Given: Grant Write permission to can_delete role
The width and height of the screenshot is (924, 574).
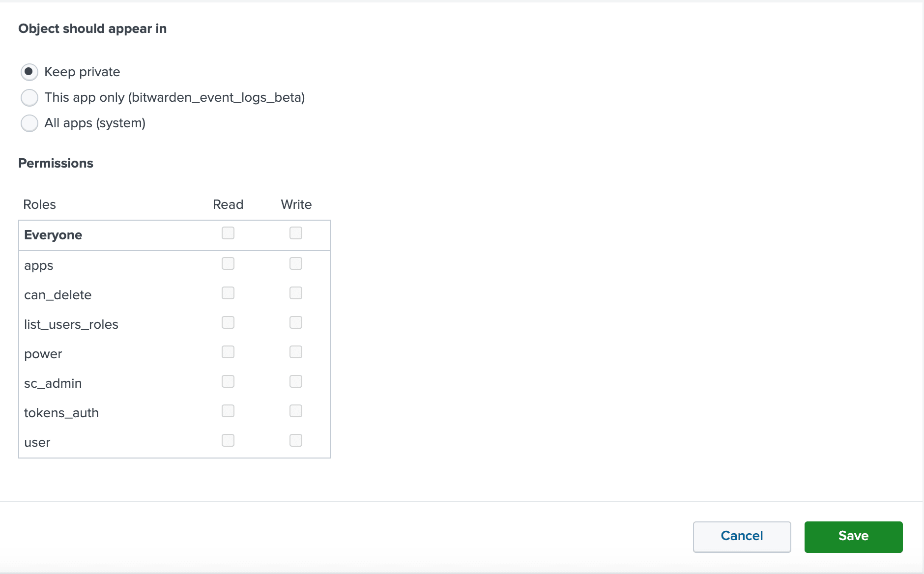Looking at the screenshot, I should click(295, 293).
